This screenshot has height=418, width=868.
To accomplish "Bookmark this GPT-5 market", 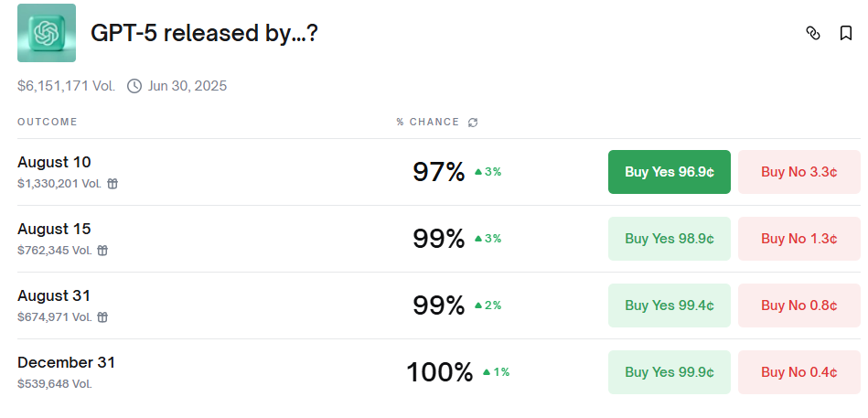I will click(845, 33).
